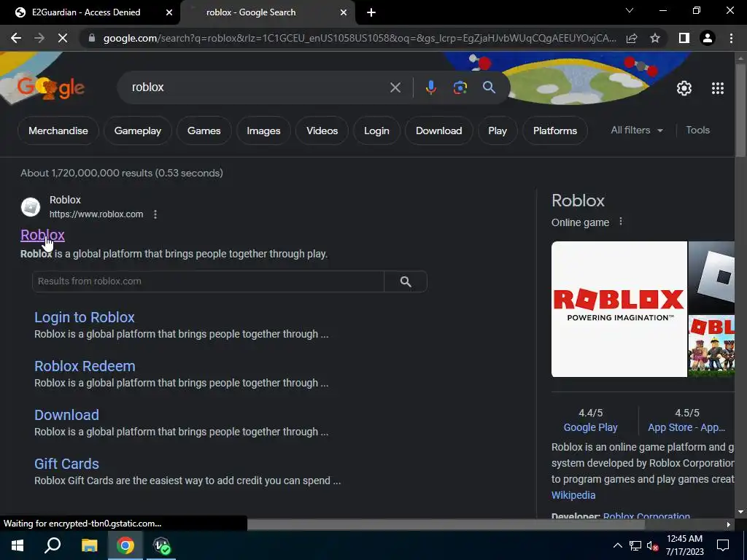
Task: Filter results by Merchandise
Action: (58, 131)
